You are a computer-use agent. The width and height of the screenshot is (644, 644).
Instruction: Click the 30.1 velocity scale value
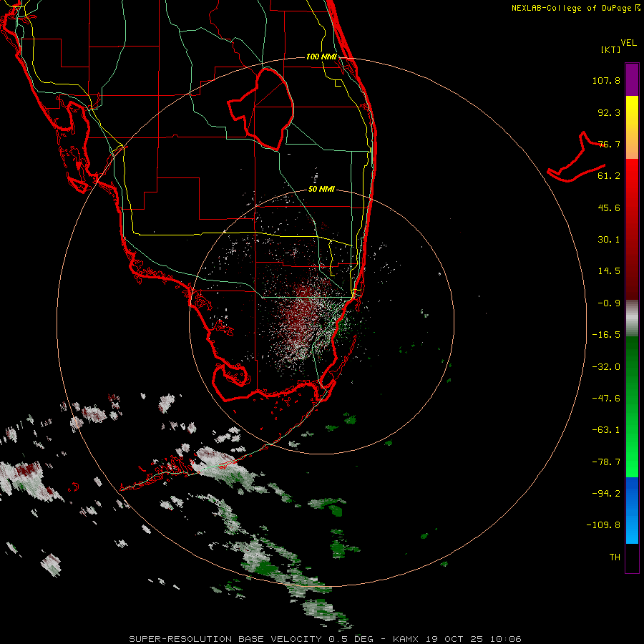click(609, 240)
